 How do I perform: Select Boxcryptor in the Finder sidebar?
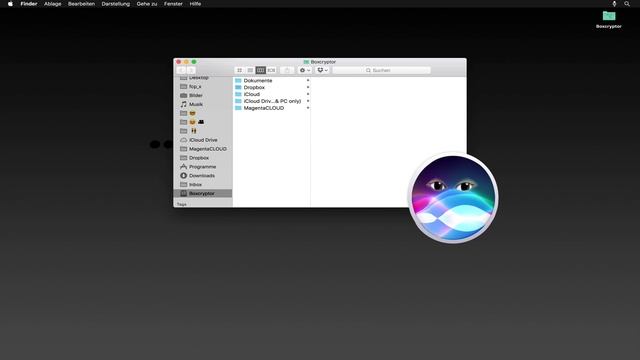pos(203,193)
